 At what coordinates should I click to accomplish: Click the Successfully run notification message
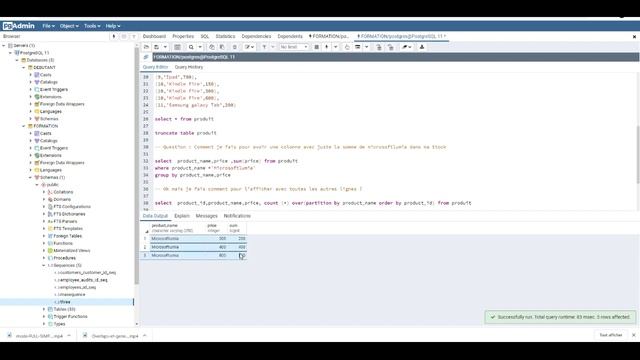point(560,317)
